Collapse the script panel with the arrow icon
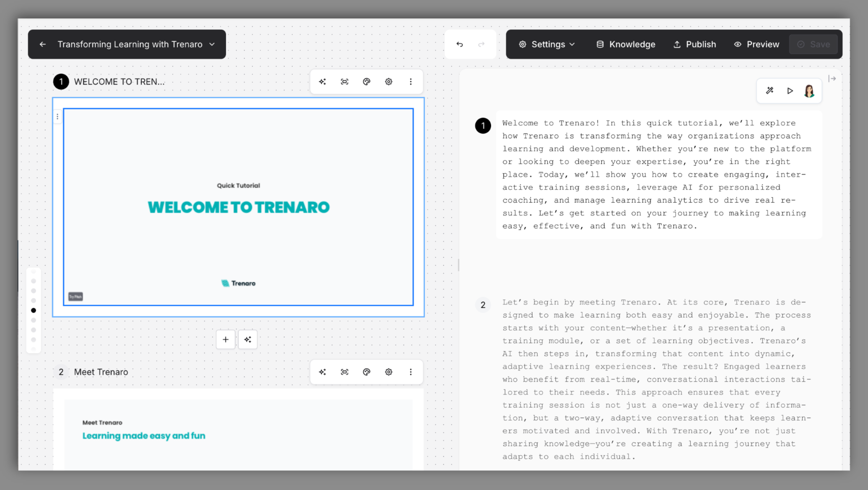Viewport: 868px width, 490px height. [833, 78]
